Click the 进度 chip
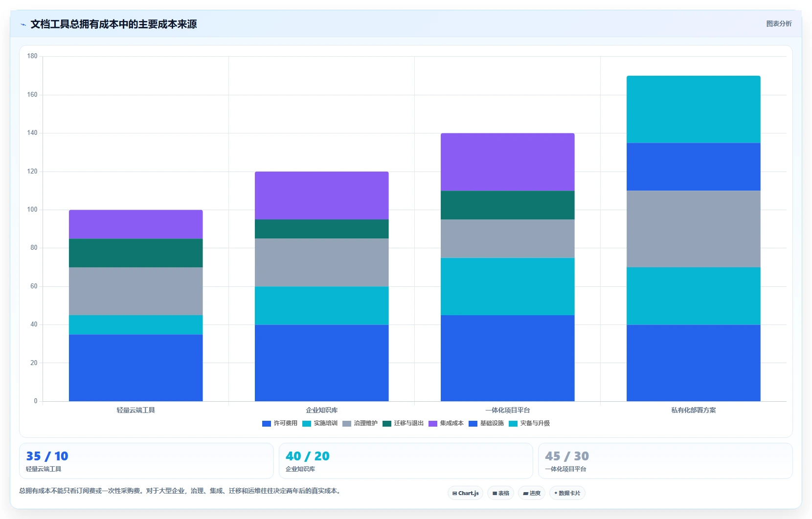The width and height of the screenshot is (812, 519). (532, 493)
